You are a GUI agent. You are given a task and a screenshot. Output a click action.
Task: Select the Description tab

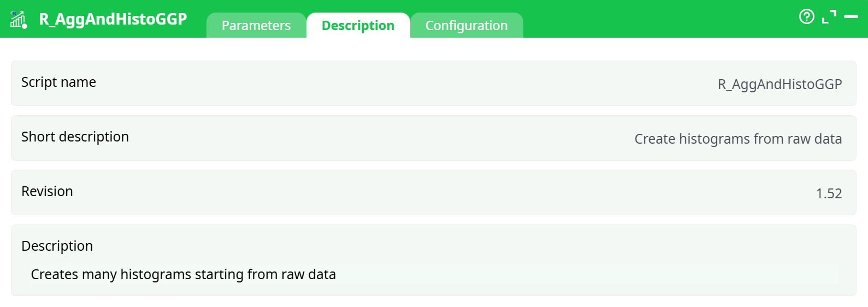point(358,26)
